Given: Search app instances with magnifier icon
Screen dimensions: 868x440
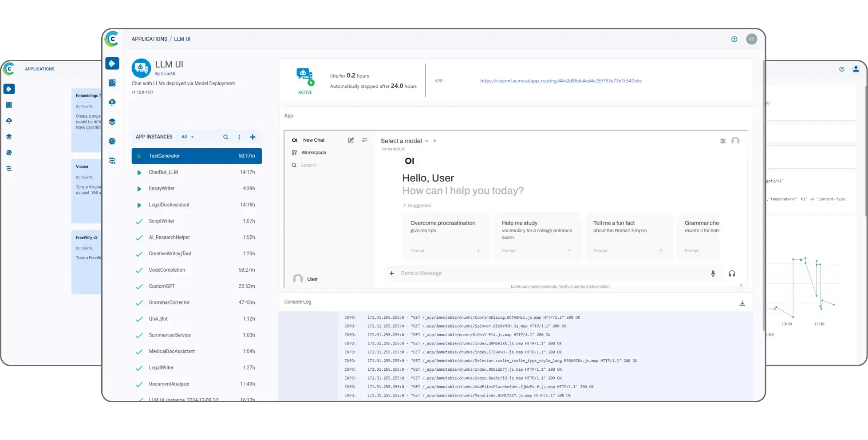Looking at the screenshot, I should 225,137.
